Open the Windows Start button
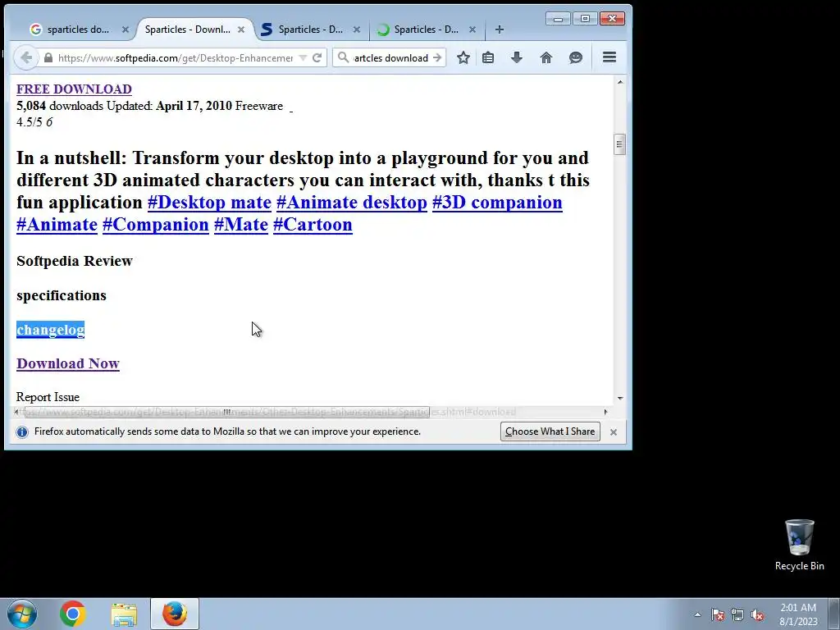Viewport: 840px width, 630px height. coord(22,614)
